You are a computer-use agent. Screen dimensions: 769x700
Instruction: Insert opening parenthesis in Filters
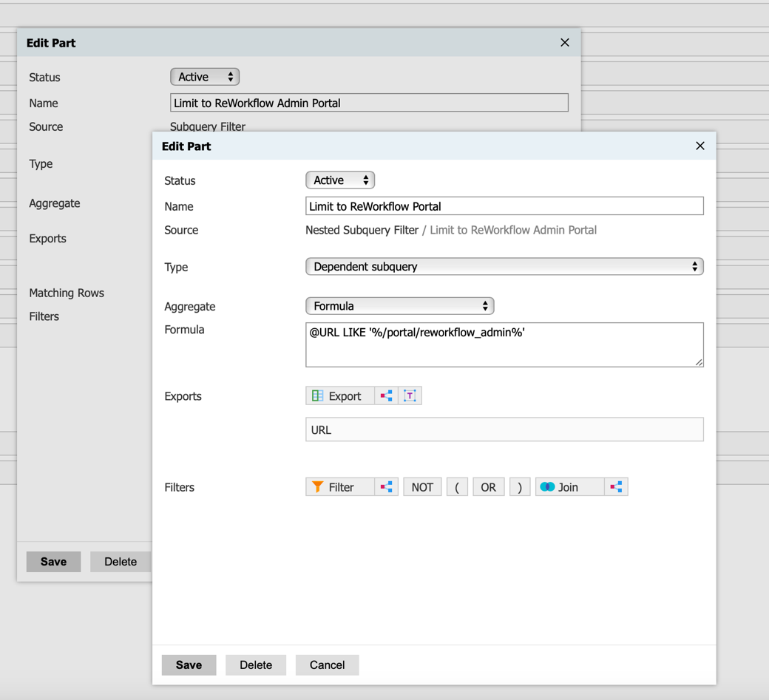457,487
